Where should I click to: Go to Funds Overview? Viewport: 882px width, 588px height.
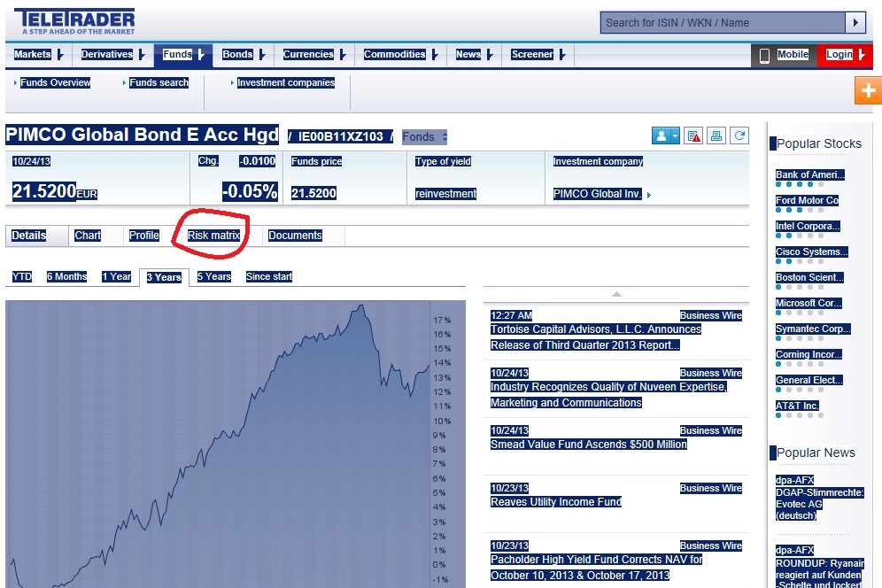point(55,82)
